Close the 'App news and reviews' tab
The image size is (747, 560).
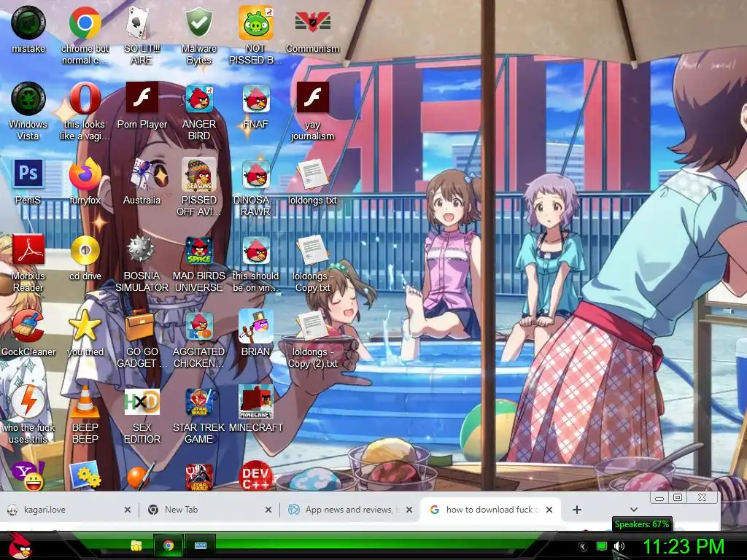click(x=409, y=510)
